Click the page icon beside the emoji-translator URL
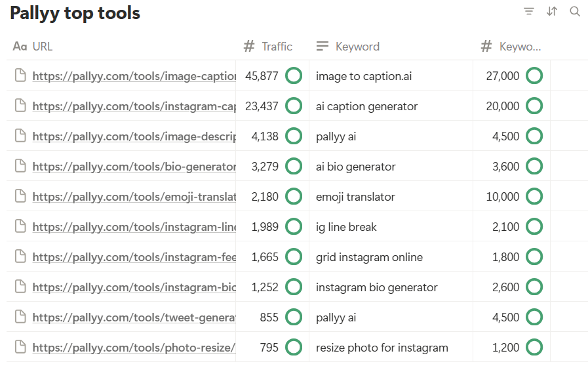 click(x=20, y=197)
